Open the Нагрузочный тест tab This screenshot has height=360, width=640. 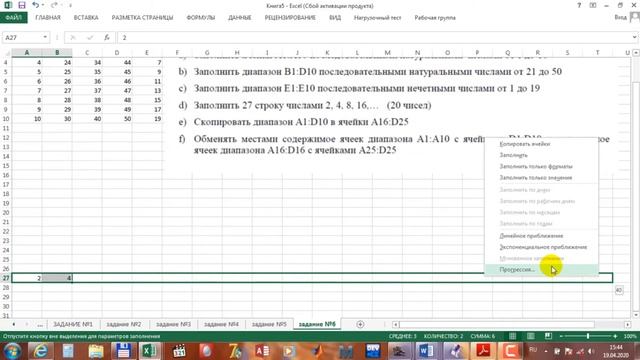point(378,18)
